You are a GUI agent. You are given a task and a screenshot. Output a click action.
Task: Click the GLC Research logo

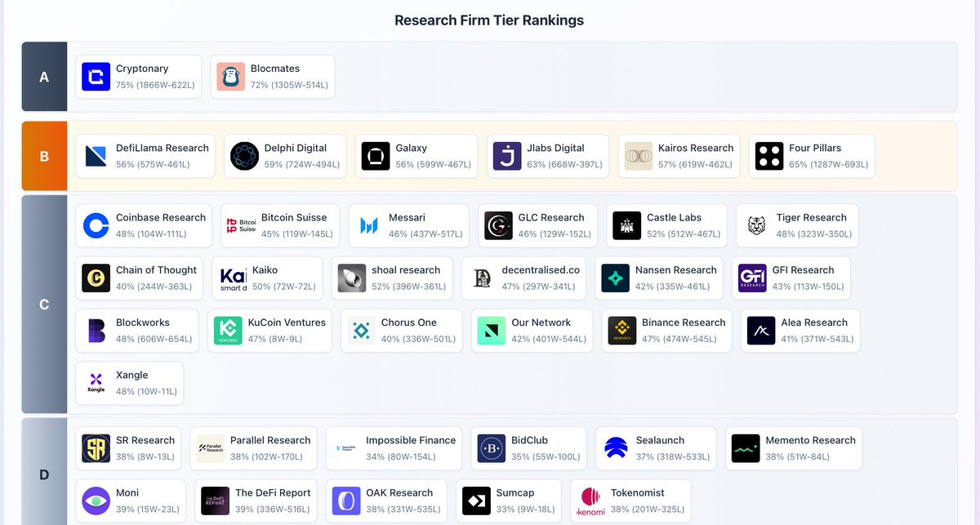pyautogui.click(x=498, y=225)
